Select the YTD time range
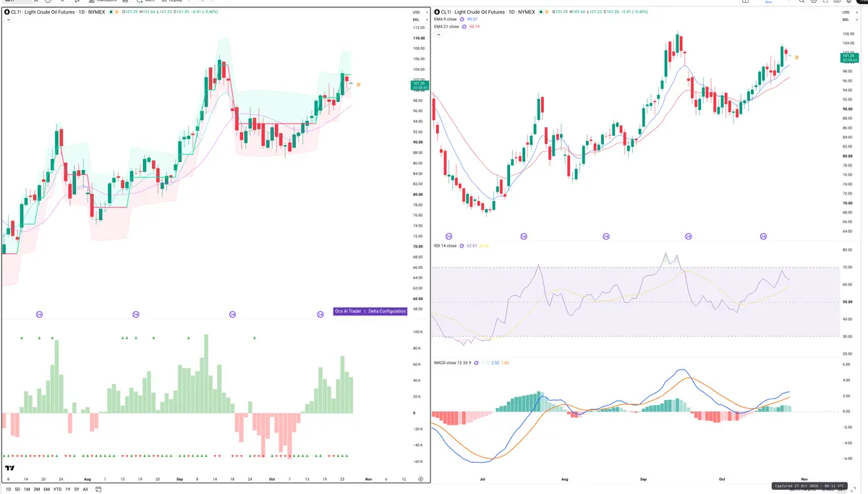The width and height of the screenshot is (868, 494). [x=57, y=490]
